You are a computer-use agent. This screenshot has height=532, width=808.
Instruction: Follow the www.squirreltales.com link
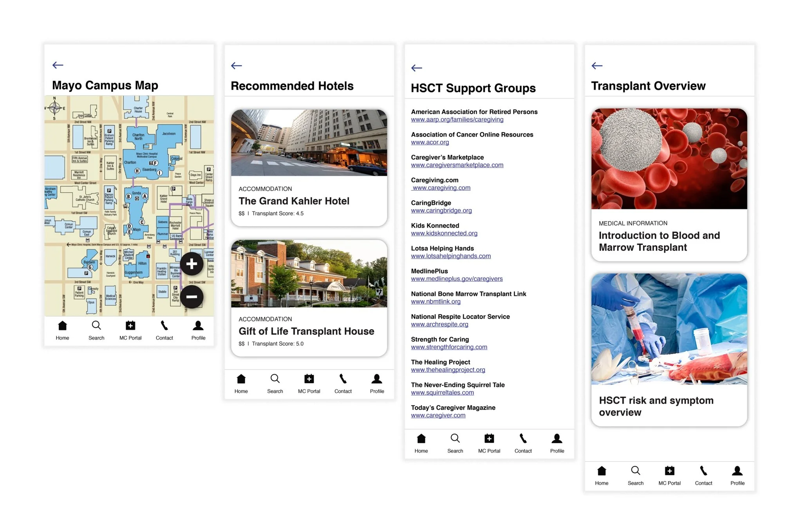coord(442,393)
